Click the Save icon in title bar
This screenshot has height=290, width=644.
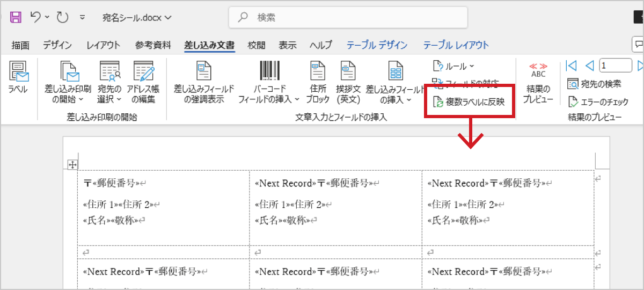click(x=16, y=17)
